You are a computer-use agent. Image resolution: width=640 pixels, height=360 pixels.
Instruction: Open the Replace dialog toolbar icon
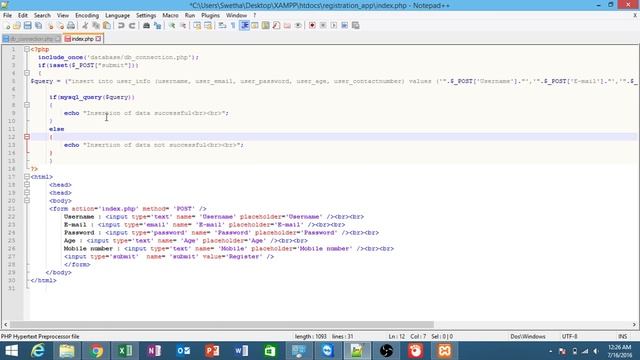coord(157,26)
